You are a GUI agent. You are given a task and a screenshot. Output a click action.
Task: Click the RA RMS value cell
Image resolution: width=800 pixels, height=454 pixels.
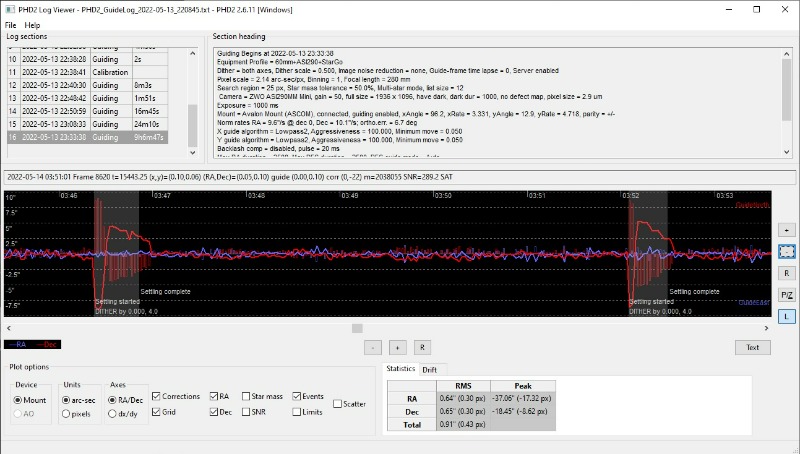coord(463,398)
